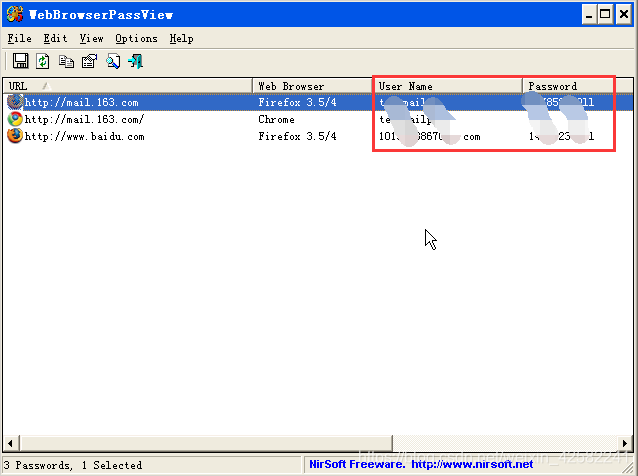Select the http://www.baidu.com row
This screenshot has height=476, width=638.
pyautogui.click(x=318, y=136)
